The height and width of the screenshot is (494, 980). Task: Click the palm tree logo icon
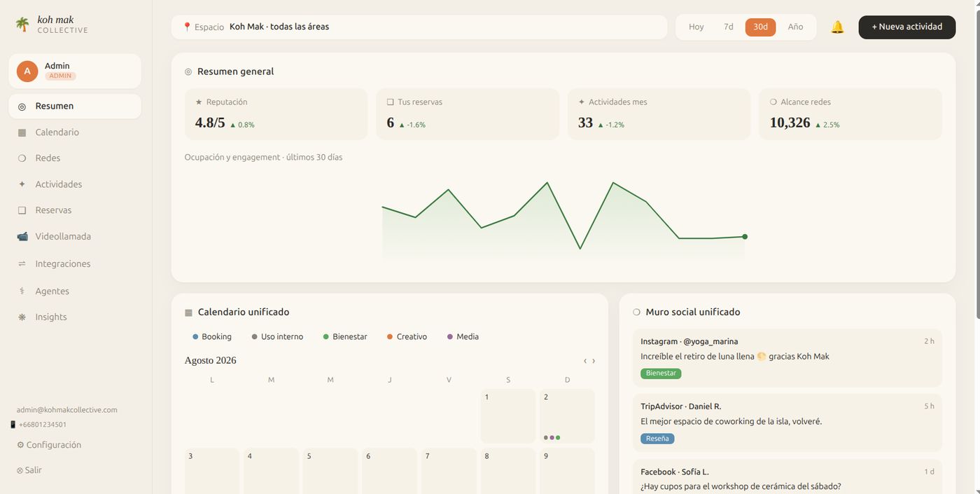pos(23,25)
